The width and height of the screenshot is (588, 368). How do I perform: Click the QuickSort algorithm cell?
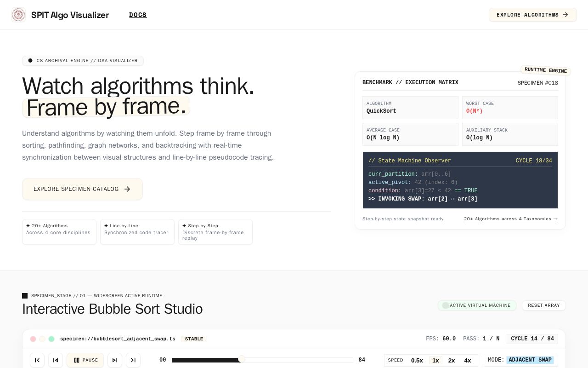[x=410, y=108]
